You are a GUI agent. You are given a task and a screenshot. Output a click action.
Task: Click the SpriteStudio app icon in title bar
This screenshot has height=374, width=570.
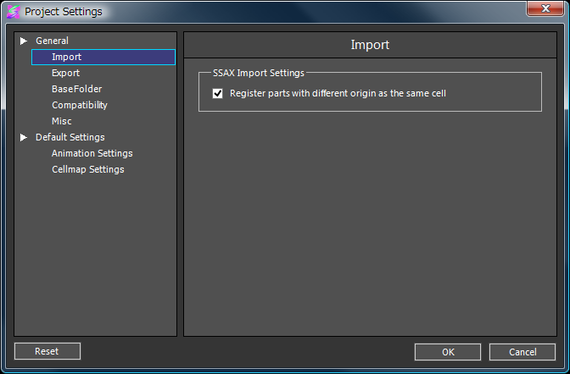click(13, 12)
